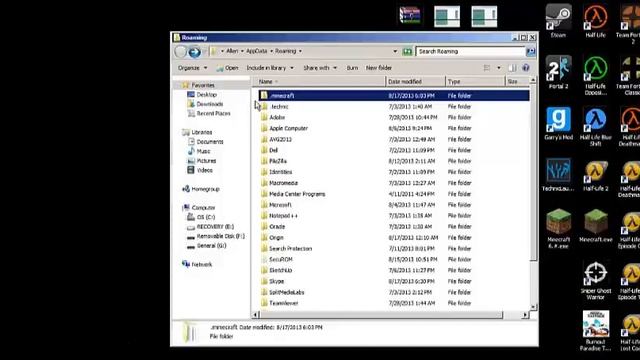
Task: Click the green refresh button by the address bar
Action: pyautogui.click(x=407, y=51)
